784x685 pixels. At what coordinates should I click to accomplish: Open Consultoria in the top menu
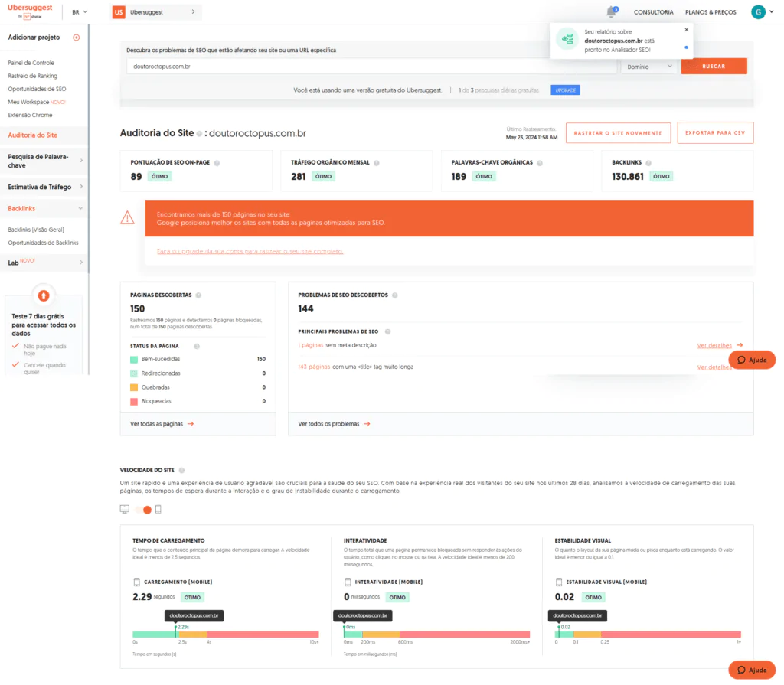point(653,12)
